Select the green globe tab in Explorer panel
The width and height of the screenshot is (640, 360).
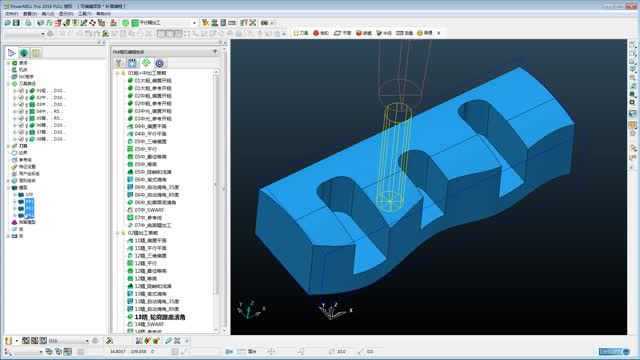click(24, 53)
